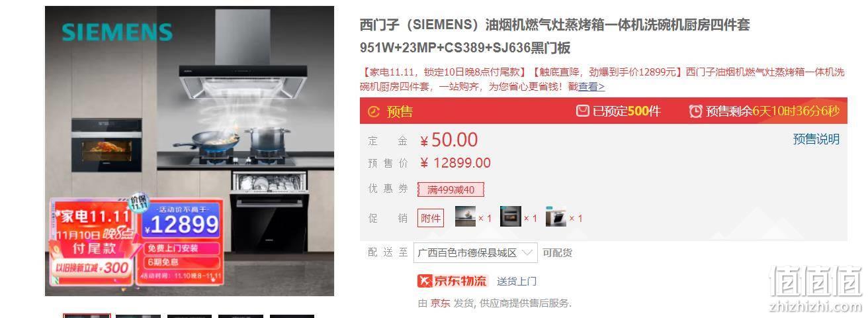Click the 京东 seller link near 发货
Image resolution: width=868 pixels, height=318 pixels.
click(440, 303)
